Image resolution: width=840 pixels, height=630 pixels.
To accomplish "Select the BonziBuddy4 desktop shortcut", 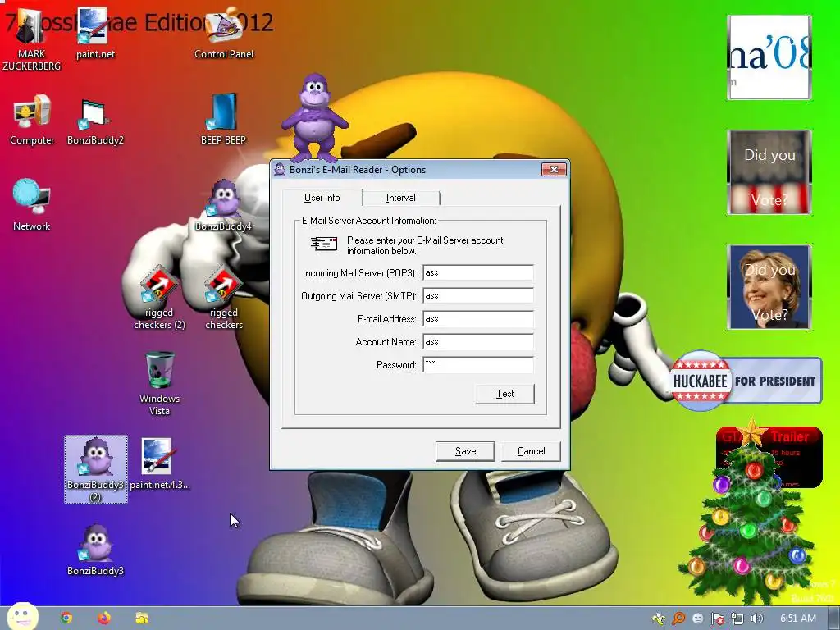I will (x=223, y=206).
